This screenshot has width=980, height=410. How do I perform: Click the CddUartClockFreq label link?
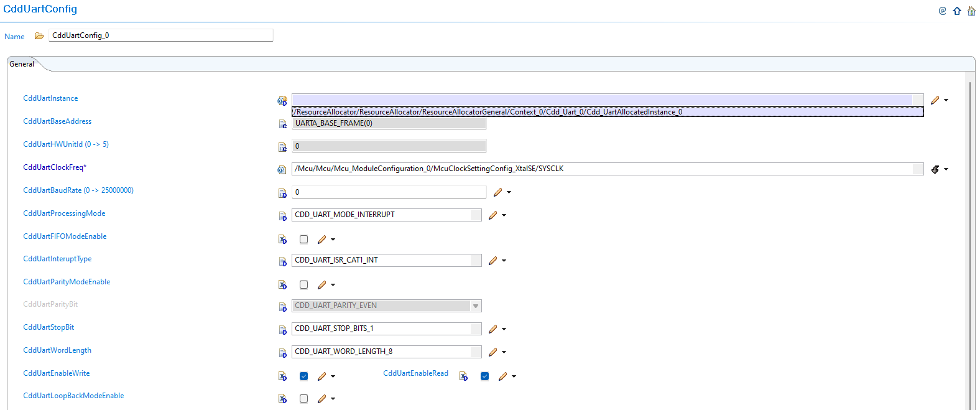coord(55,167)
